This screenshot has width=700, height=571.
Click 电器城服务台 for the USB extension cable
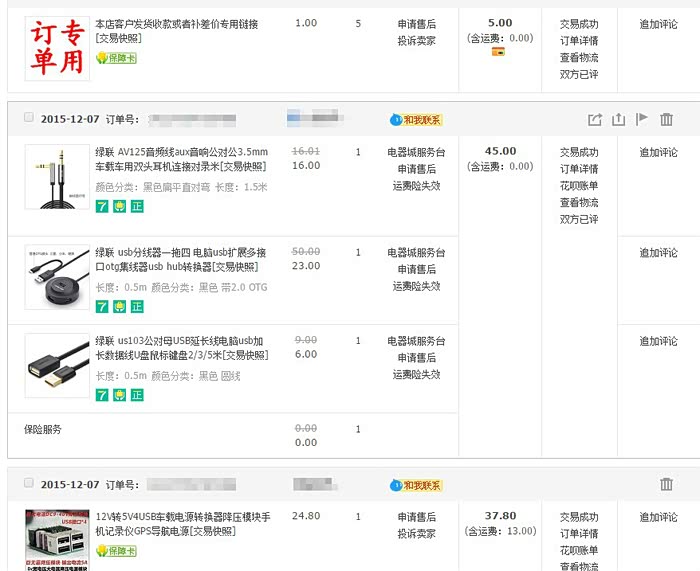pos(416,341)
